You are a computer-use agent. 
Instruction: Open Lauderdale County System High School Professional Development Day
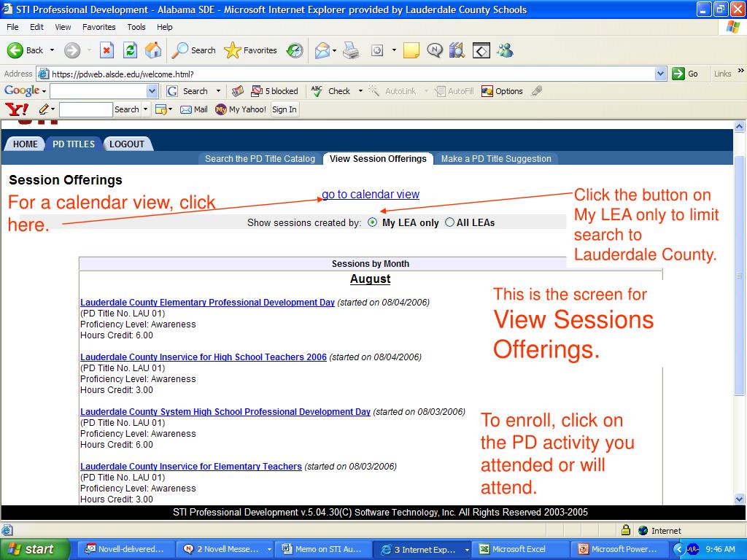point(225,412)
